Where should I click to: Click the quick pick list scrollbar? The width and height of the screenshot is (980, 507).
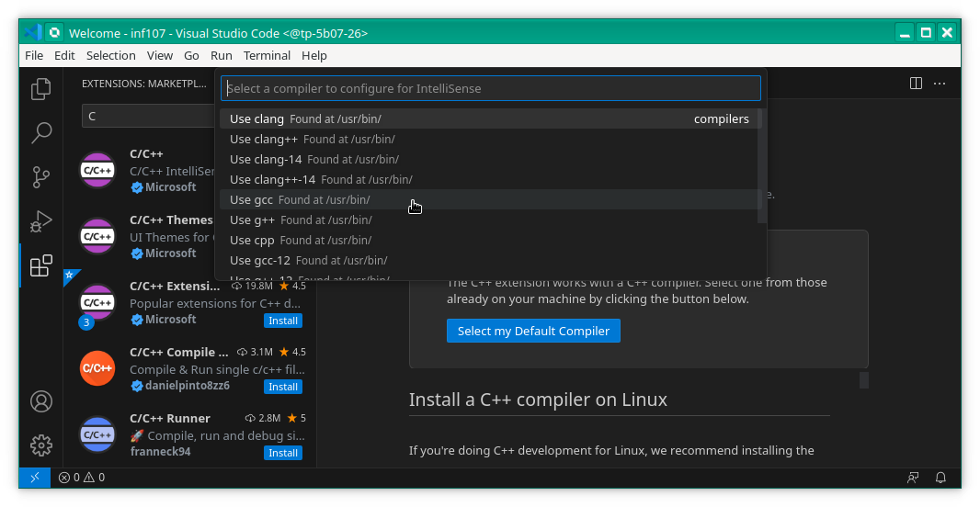761,165
